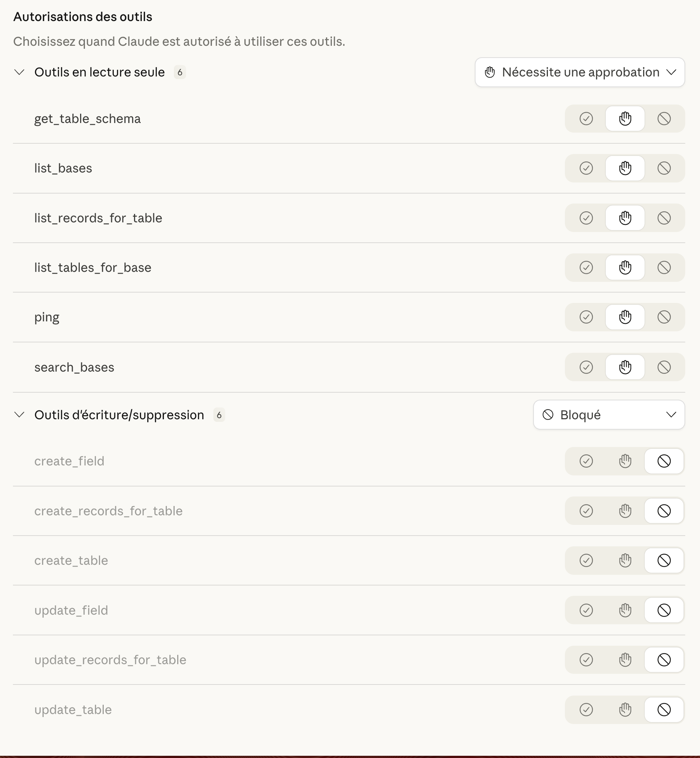Click the 'Outils d'écriture/suppression' heading
The height and width of the screenshot is (758, 700).
pyautogui.click(x=119, y=415)
